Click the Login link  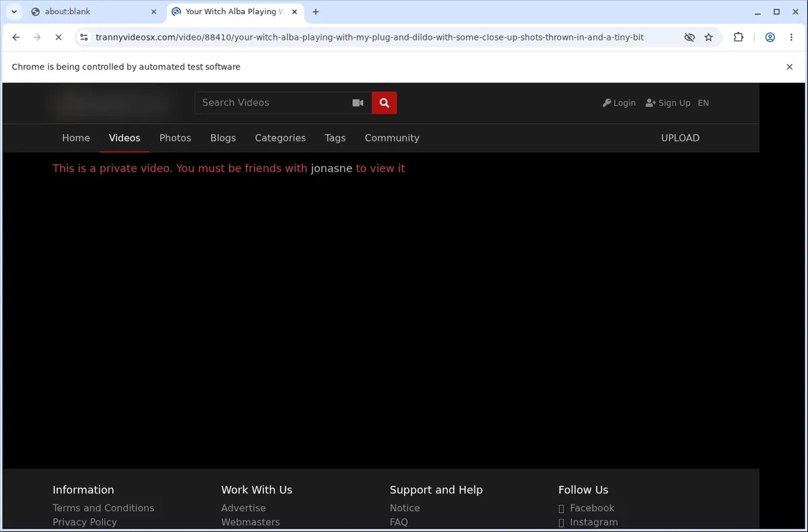coord(619,103)
